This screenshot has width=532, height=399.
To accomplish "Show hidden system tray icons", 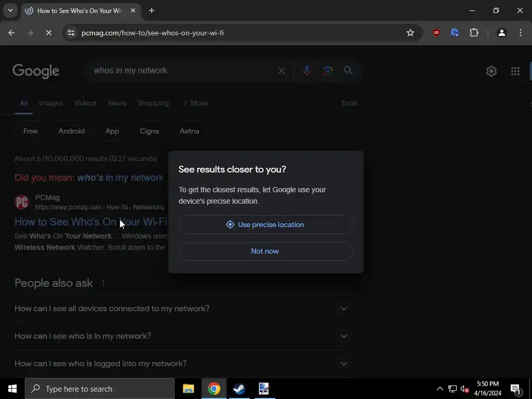I will tap(440, 389).
